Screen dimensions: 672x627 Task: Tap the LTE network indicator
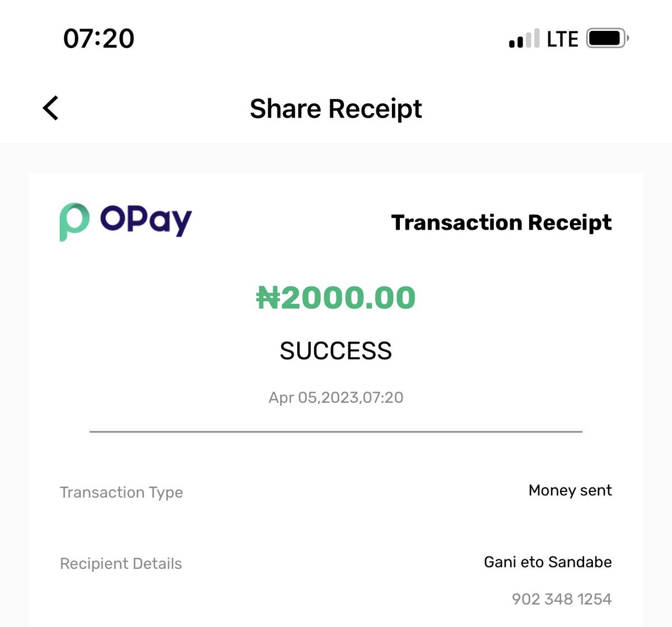(562, 39)
